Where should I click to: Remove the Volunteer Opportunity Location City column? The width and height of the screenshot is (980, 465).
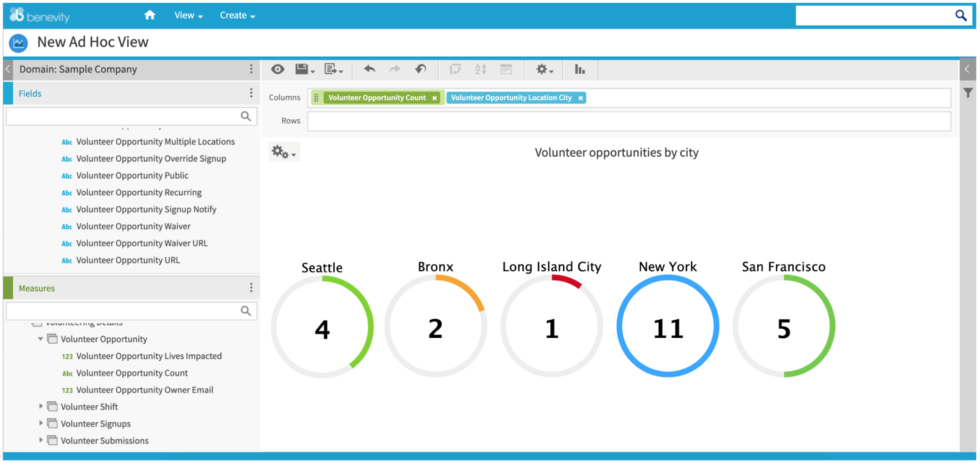point(580,98)
